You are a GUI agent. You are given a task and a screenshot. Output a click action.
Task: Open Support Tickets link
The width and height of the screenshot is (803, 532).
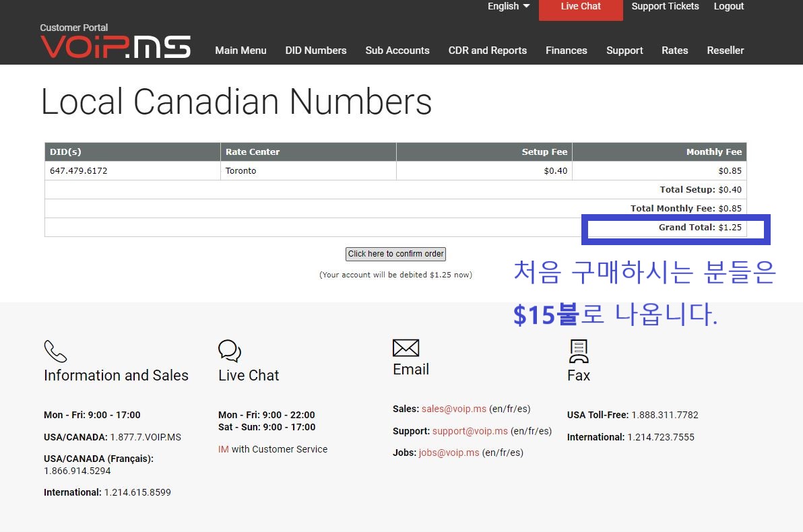click(x=665, y=6)
